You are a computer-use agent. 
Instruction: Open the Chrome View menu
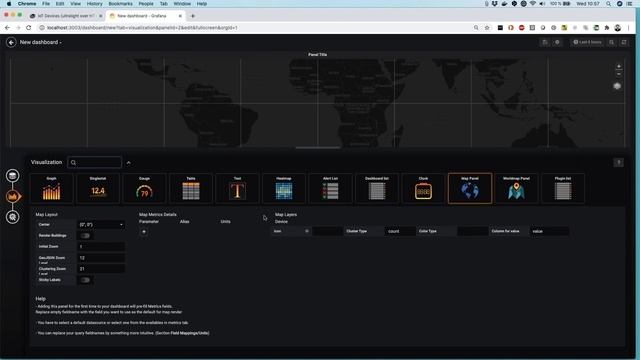coord(76,4)
